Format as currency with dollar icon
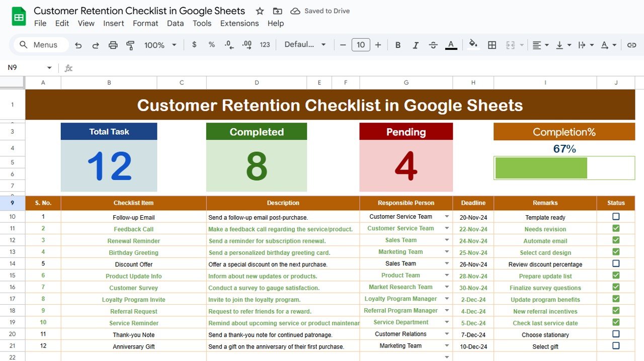The width and height of the screenshot is (644, 361). [x=194, y=45]
